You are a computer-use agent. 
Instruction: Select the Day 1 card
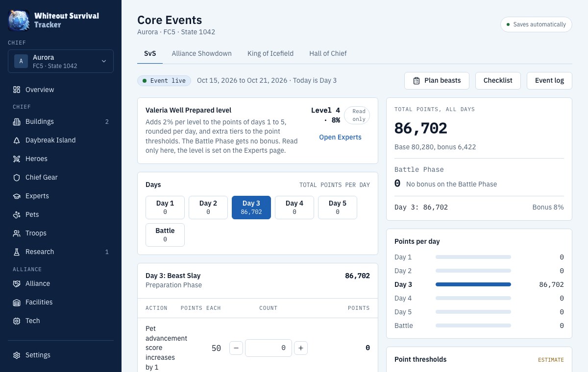tap(165, 207)
